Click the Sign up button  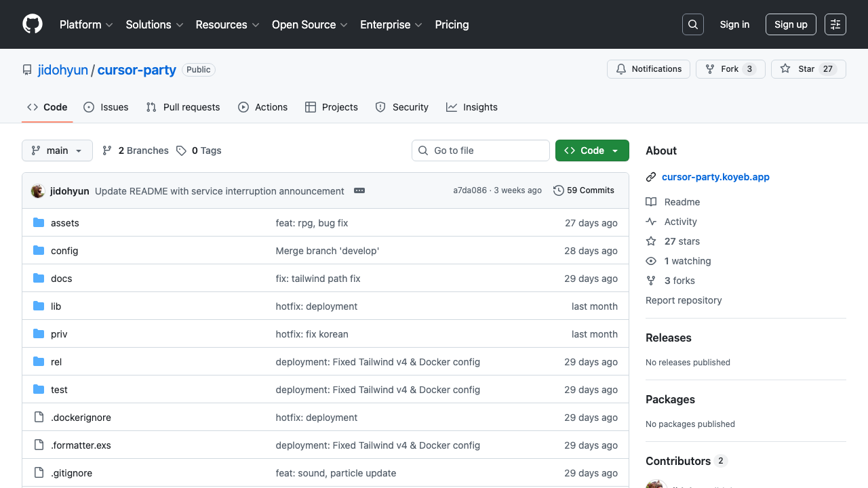791,24
